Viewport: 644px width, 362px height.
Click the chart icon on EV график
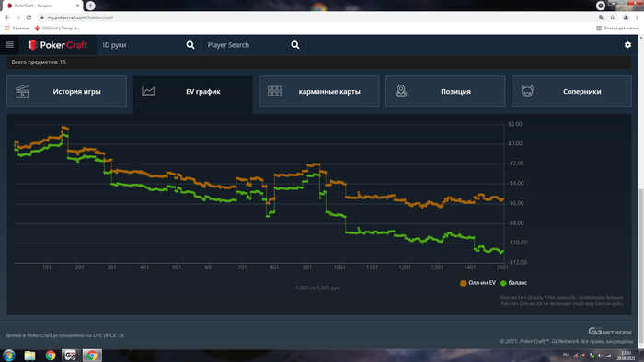[148, 91]
